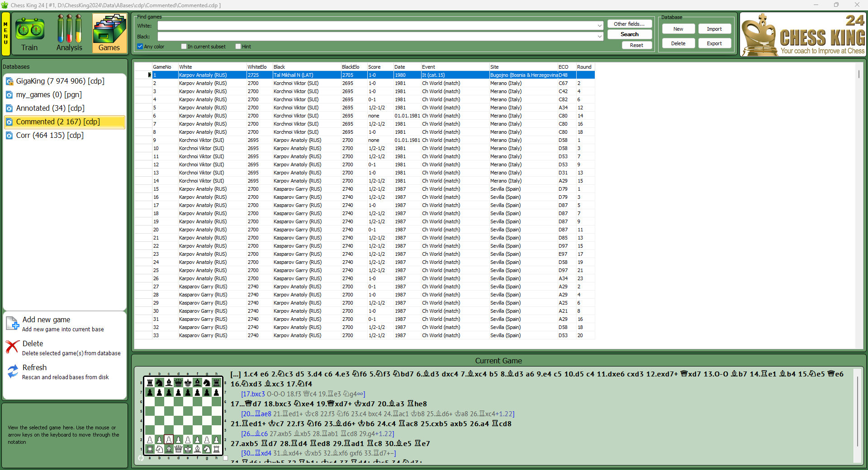Click the Import database button
This screenshot has width=868, height=470.
click(715, 29)
